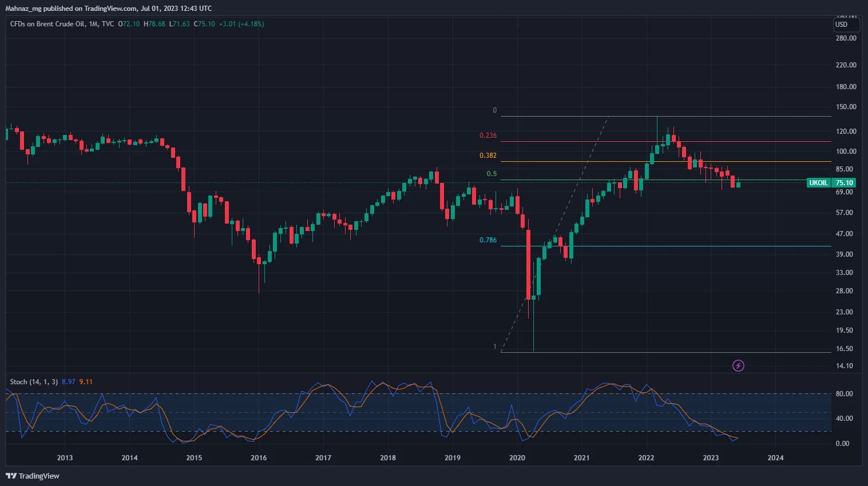Click 69.00 on the price axis
The image size is (868, 486).
844,192
